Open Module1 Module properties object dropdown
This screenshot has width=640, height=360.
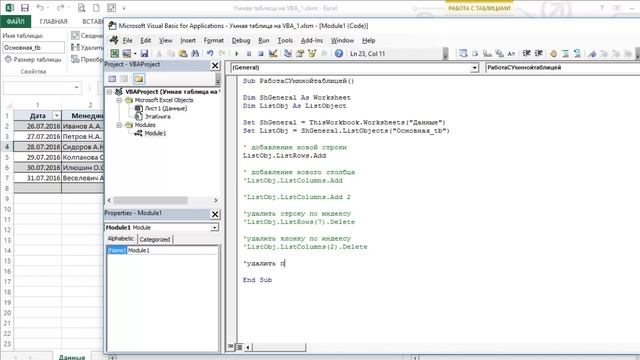pos(214,227)
